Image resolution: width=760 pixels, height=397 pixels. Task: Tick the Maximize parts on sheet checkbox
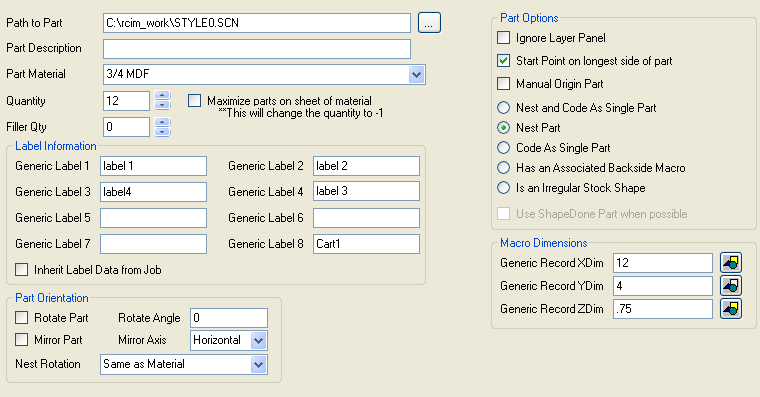pyautogui.click(x=194, y=101)
